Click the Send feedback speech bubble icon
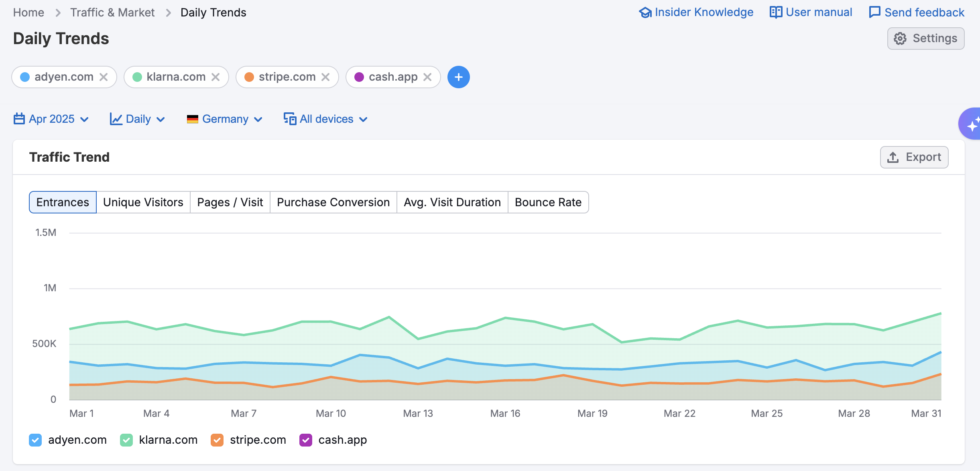The image size is (980, 471). click(x=874, y=12)
